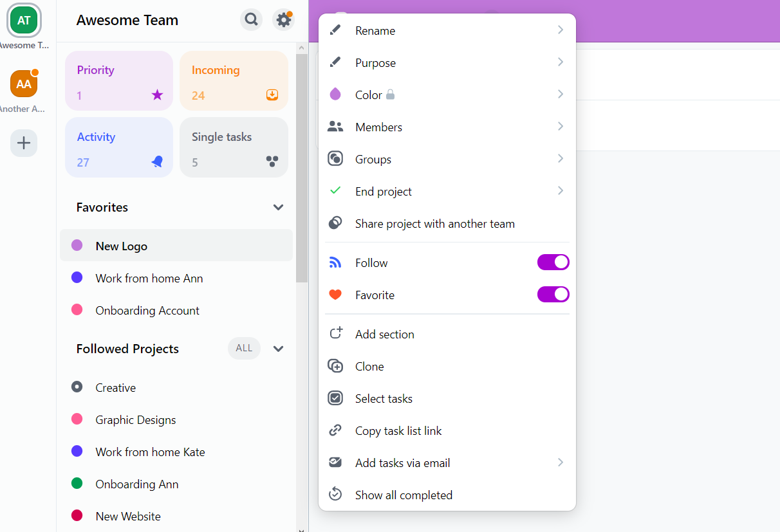Click the people icon beside Members

[x=335, y=127]
